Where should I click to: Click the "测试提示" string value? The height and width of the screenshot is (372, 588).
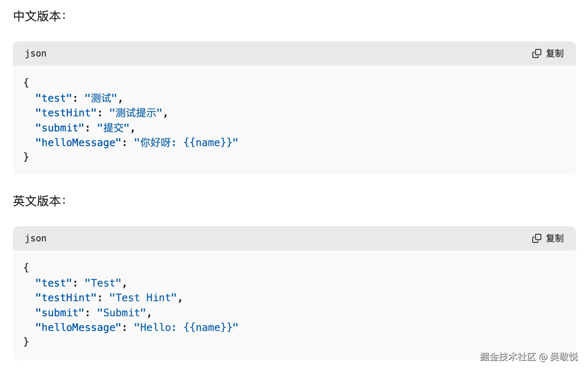click(136, 113)
